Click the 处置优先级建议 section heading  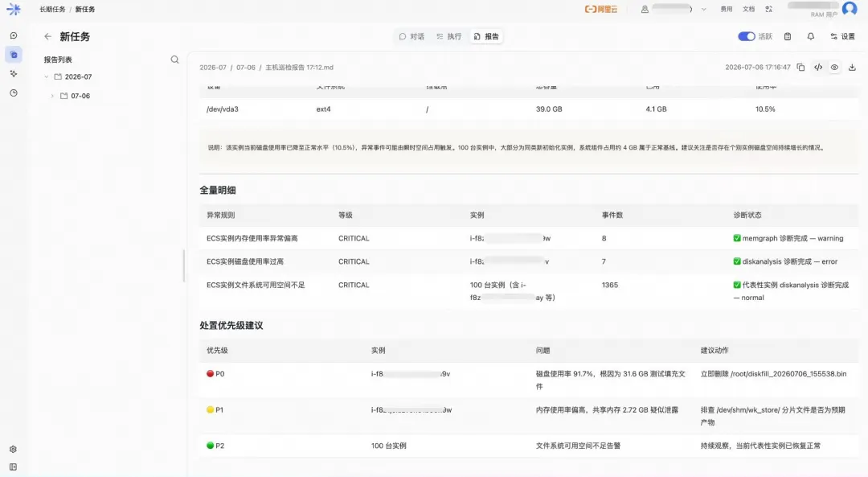click(231, 325)
